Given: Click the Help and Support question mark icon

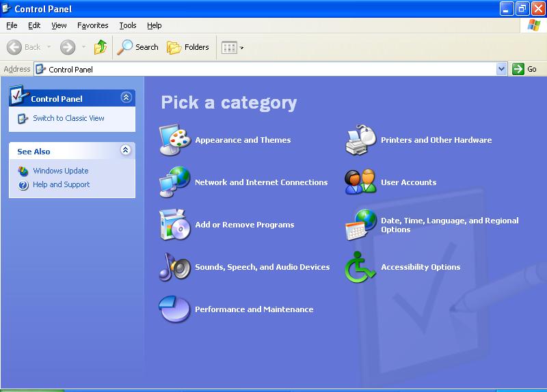Looking at the screenshot, I should point(23,184).
